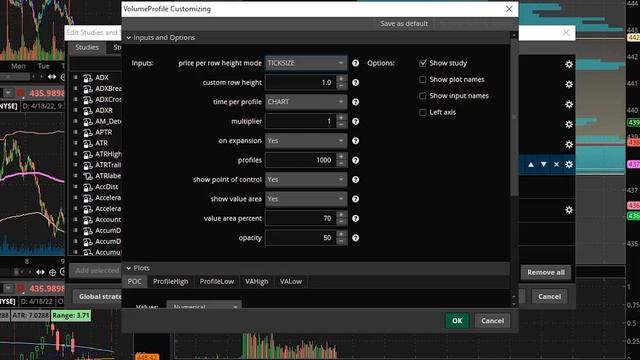The height and width of the screenshot is (360, 640).
Task: Open help for time per profile
Action: [x=356, y=102]
